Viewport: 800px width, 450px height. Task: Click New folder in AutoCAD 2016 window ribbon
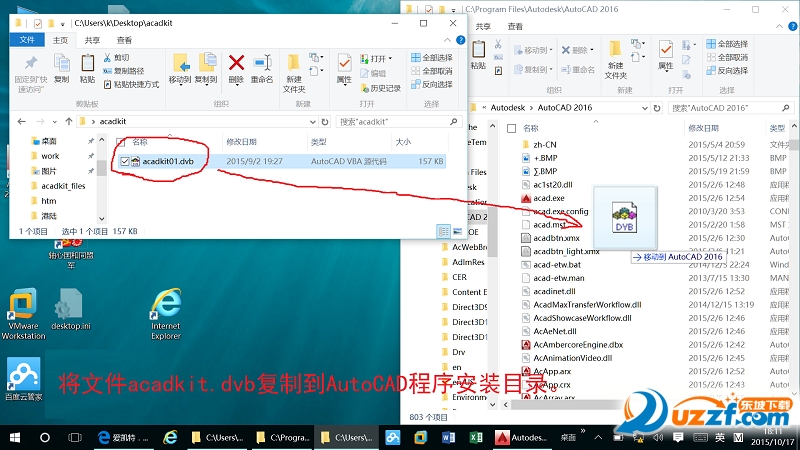click(616, 60)
